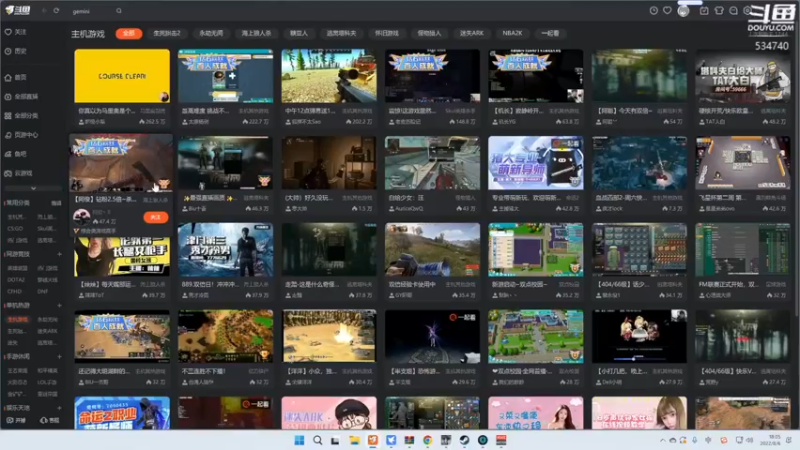Click orange 关注 follow button on hovered card
This screenshot has height=450, width=800.
coord(156,217)
